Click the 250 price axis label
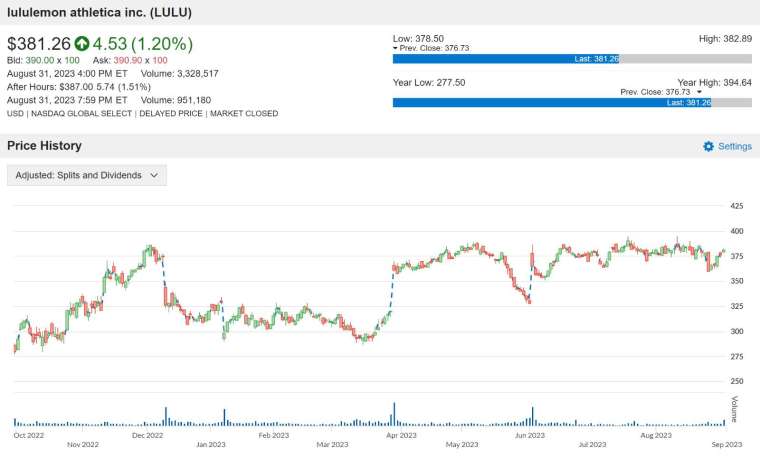Screen dimensions: 760x457 pyautogui.click(x=737, y=381)
